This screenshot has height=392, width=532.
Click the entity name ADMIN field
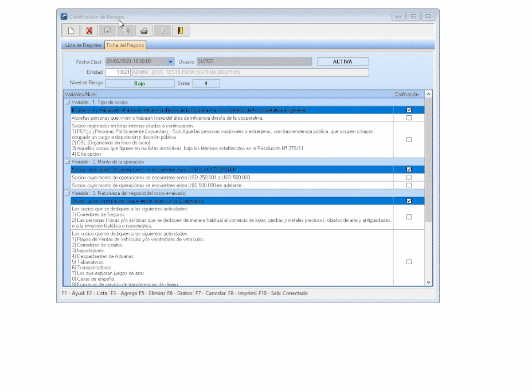click(x=251, y=72)
